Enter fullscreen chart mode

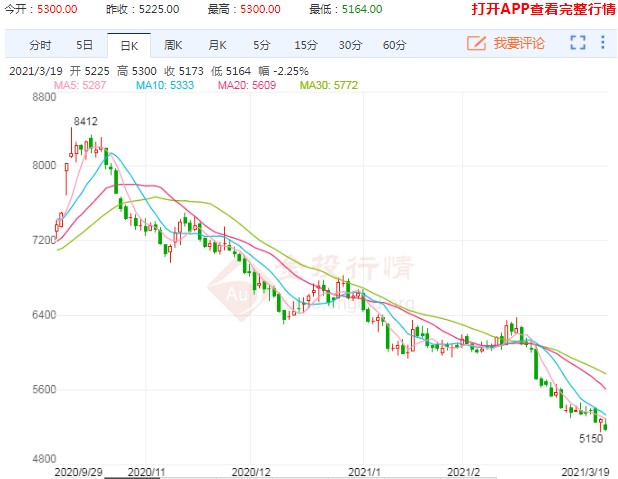coord(578,44)
